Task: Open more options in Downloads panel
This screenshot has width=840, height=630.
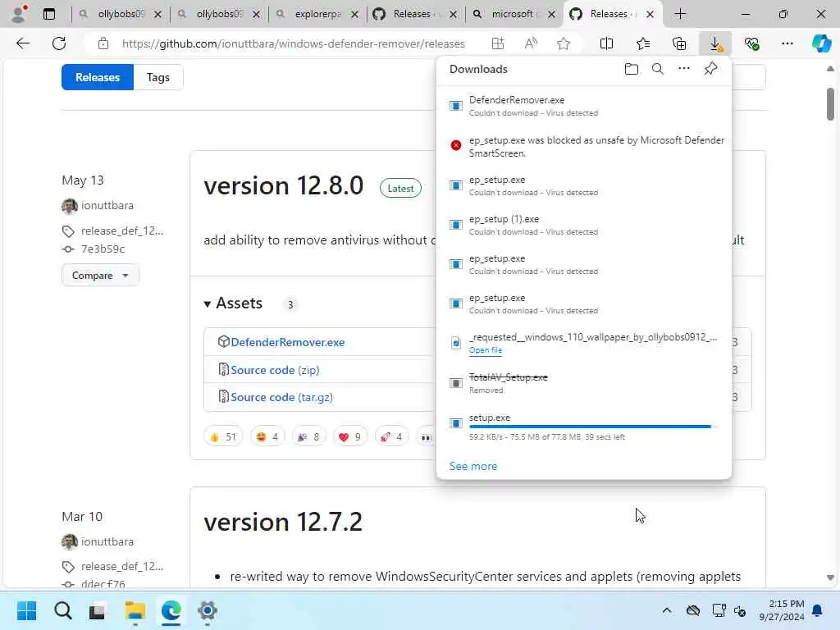Action: tap(683, 69)
